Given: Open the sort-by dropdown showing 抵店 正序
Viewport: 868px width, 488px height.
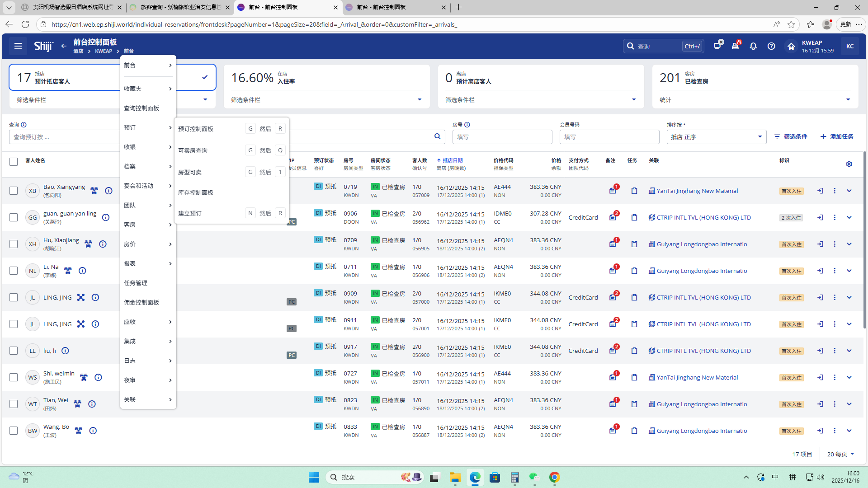Looking at the screenshot, I should 716,137.
